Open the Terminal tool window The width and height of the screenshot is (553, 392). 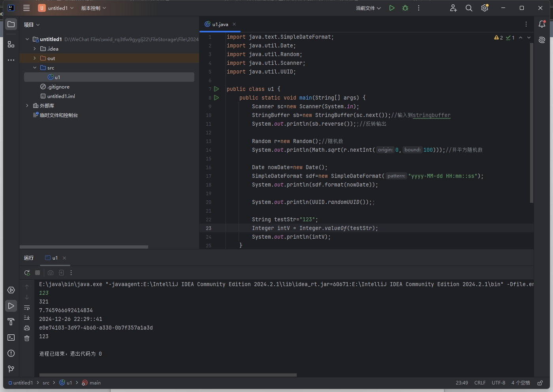[11, 337]
